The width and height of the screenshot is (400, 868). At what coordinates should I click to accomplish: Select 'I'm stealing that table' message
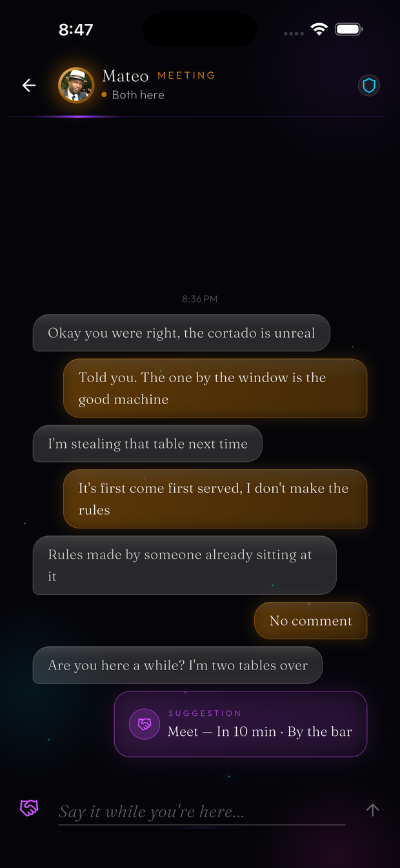[148, 443]
